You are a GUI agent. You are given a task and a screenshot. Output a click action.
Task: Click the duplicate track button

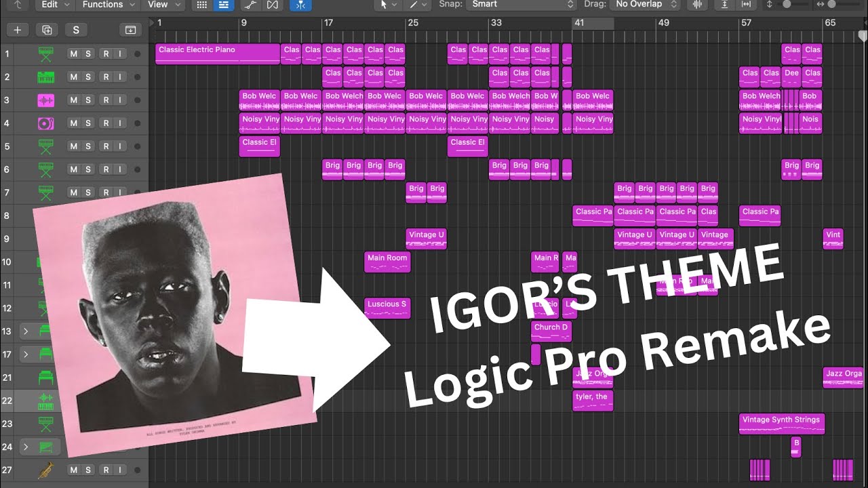point(47,30)
